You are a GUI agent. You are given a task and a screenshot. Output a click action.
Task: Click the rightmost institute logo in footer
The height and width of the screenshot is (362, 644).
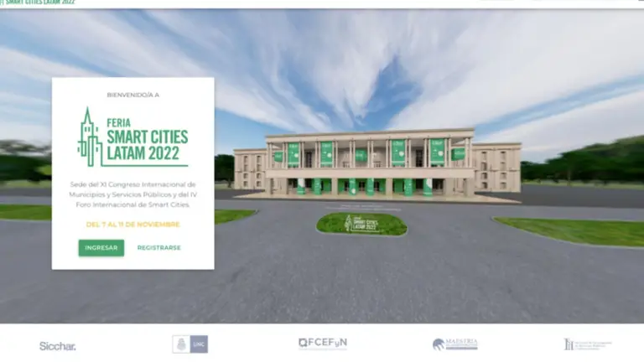[x=587, y=344]
